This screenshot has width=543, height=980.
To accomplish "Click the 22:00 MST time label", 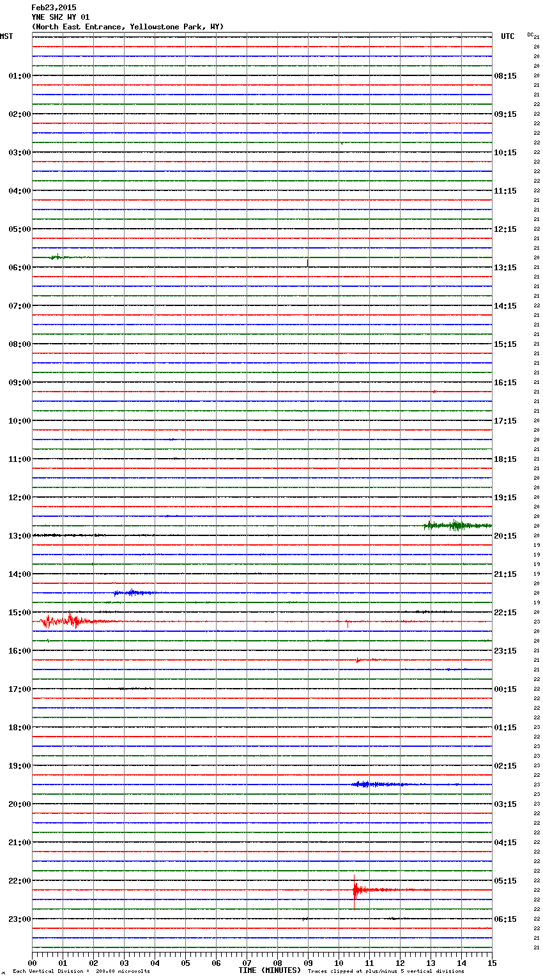I will 20,881.
